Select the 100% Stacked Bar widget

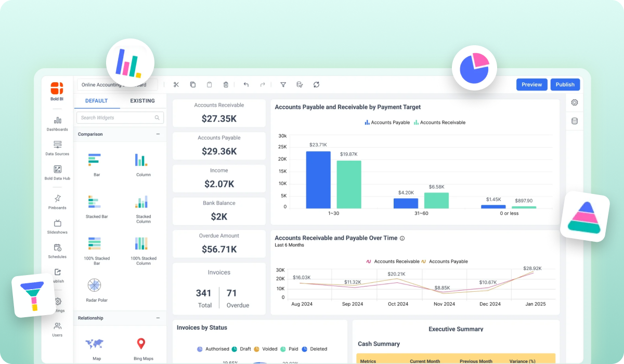click(97, 251)
